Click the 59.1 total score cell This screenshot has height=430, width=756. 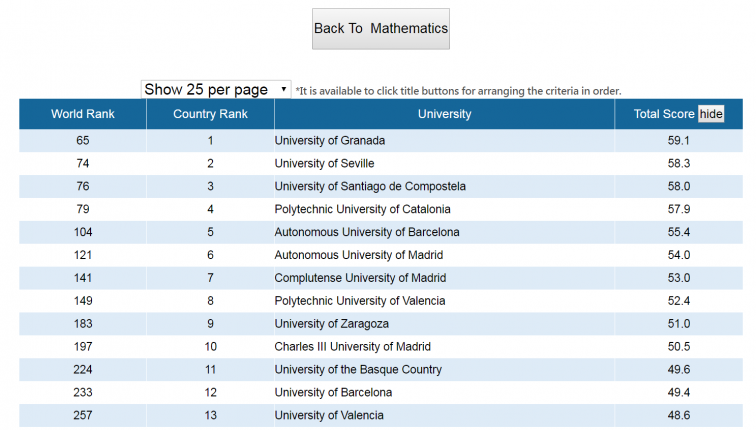(x=679, y=141)
